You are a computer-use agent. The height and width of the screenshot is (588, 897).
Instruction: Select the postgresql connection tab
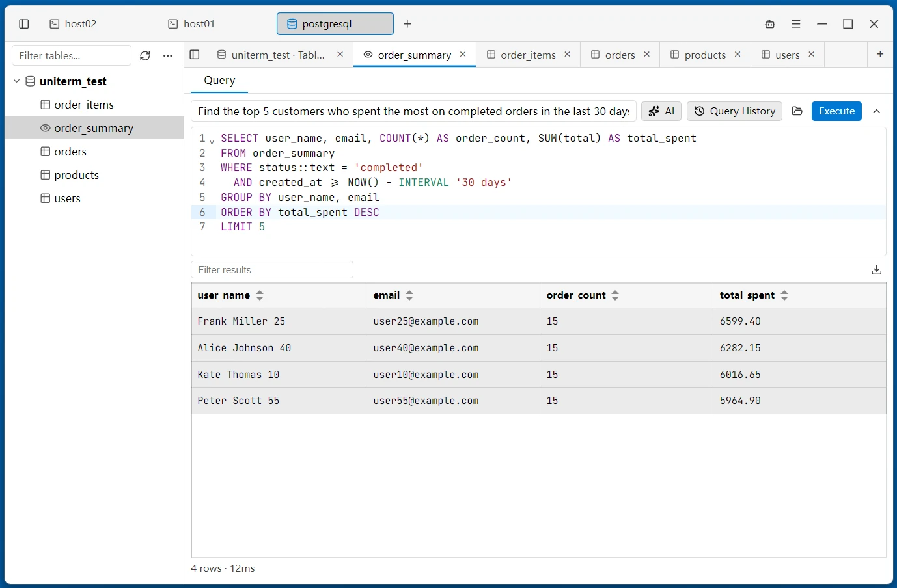[x=335, y=24]
